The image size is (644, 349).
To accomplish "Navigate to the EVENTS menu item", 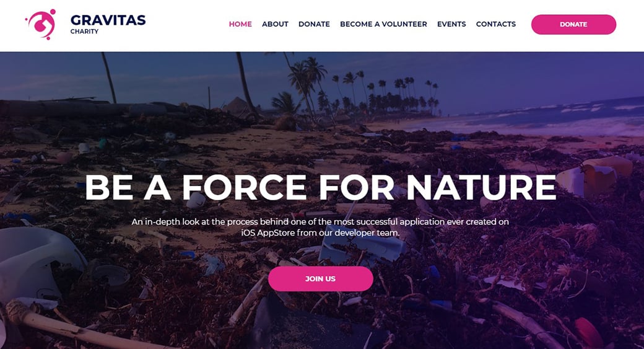I will click(451, 24).
